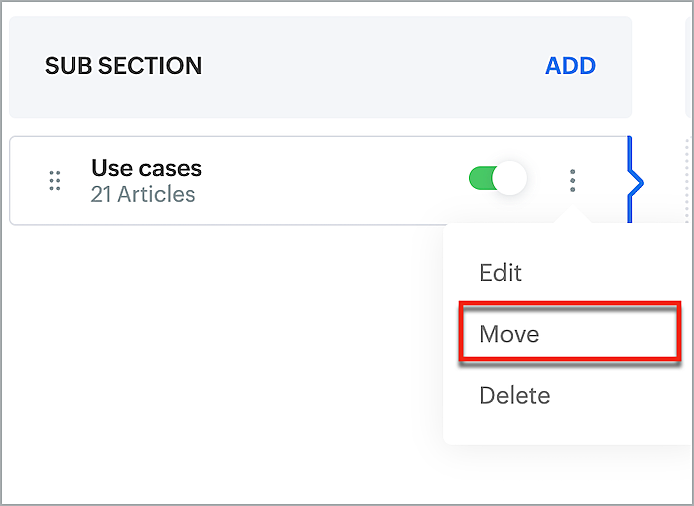Click the six-dot drag handle for Use cases

[55, 181]
